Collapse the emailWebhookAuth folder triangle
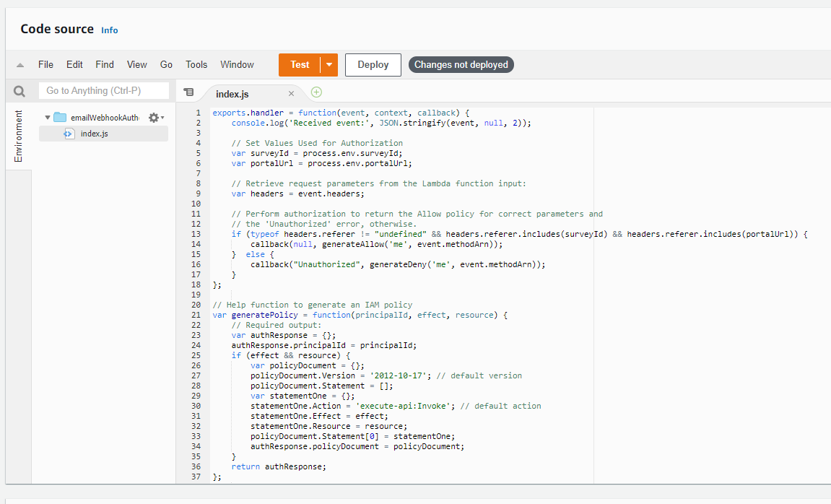This screenshot has height=504, width=831. 45,117
